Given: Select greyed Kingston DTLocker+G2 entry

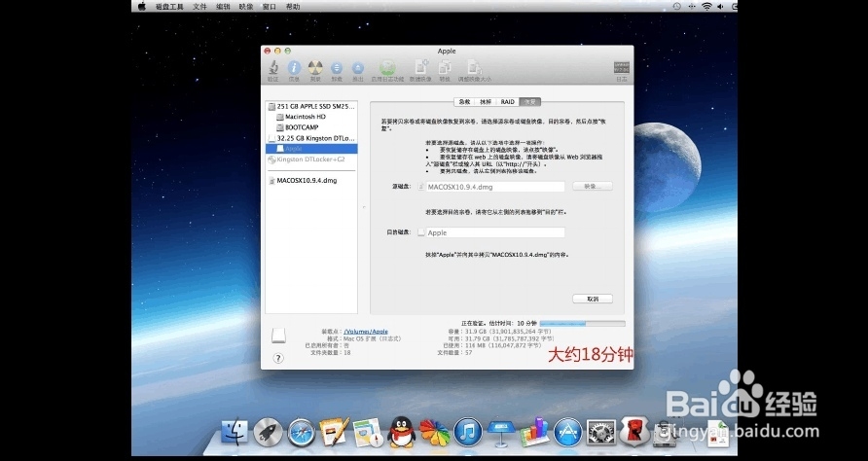Looking at the screenshot, I should [311, 160].
